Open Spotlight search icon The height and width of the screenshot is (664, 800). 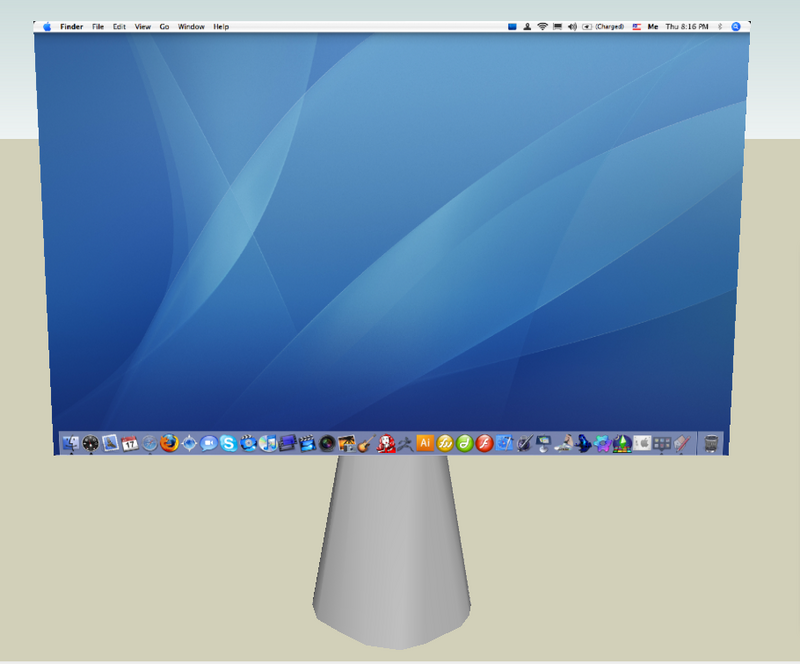pyautogui.click(x=736, y=27)
